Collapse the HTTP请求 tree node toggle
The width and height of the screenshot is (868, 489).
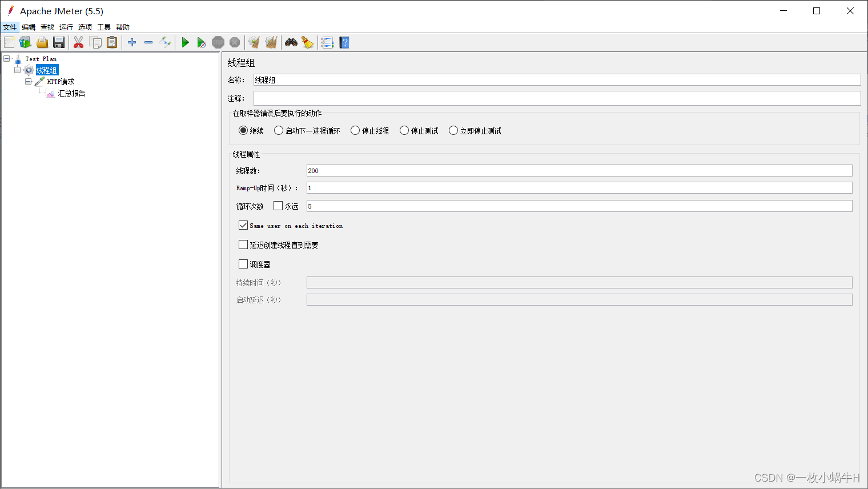pyautogui.click(x=29, y=81)
